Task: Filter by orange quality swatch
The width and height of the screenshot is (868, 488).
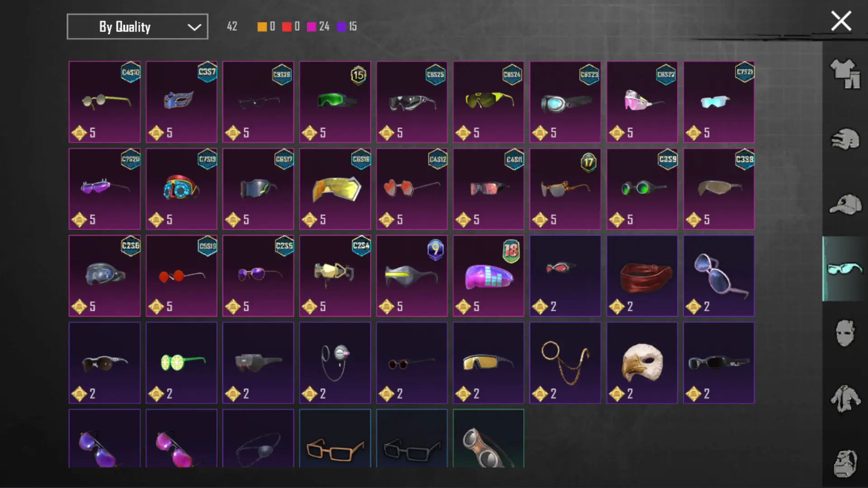Action: coord(262,27)
